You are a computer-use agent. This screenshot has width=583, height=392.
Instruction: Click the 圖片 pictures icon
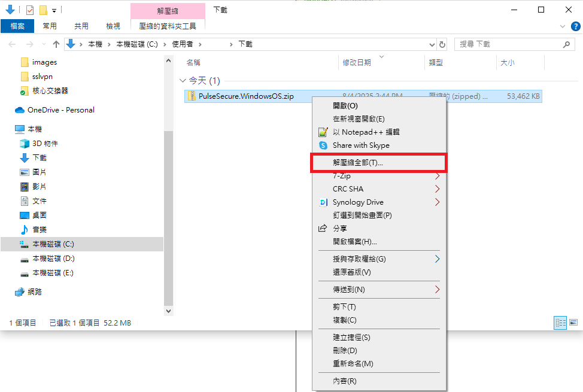[25, 172]
